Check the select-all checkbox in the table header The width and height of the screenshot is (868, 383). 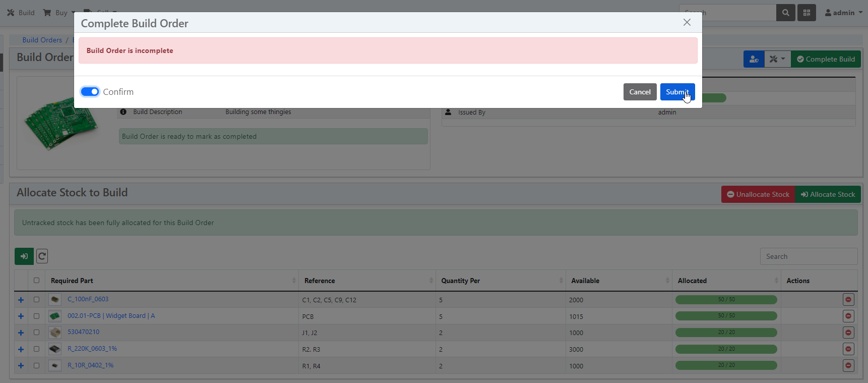tap(36, 281)
